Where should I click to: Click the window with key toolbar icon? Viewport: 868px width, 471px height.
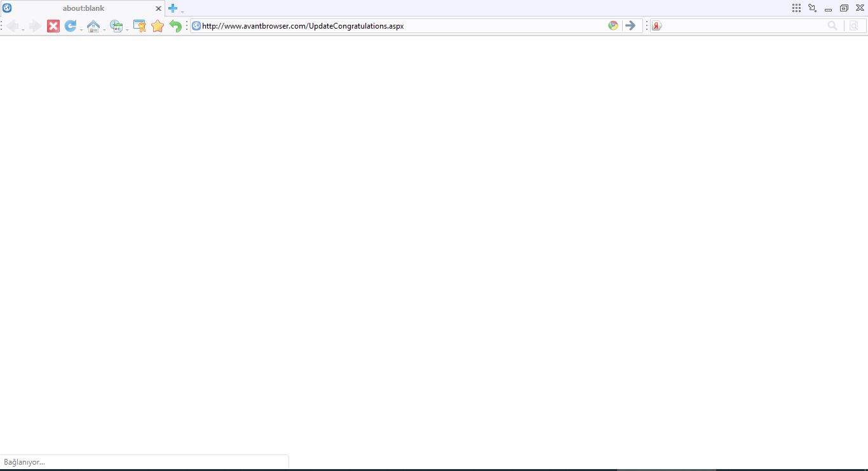(140, 26)
